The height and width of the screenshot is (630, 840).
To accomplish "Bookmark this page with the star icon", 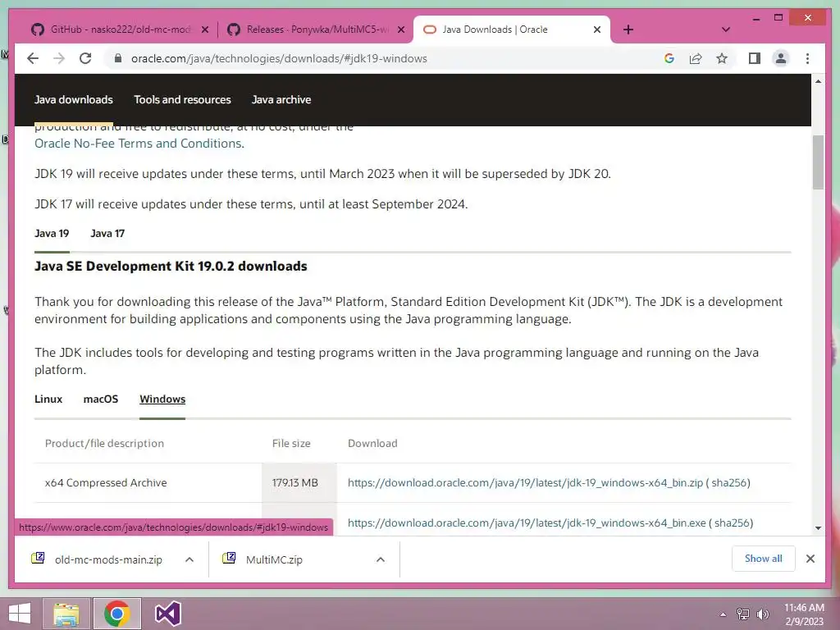I will click(722, 58).
